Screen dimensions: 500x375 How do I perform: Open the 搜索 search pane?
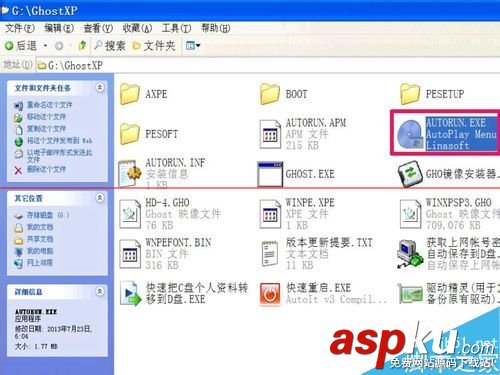110,46
